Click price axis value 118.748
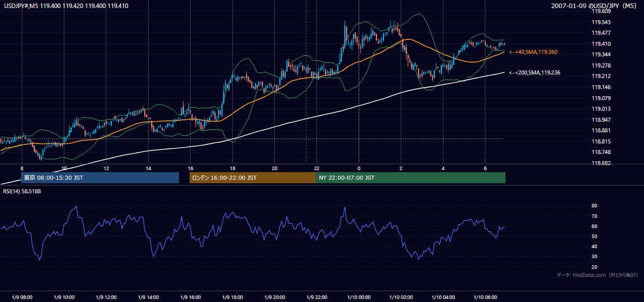 pos(601,152)
